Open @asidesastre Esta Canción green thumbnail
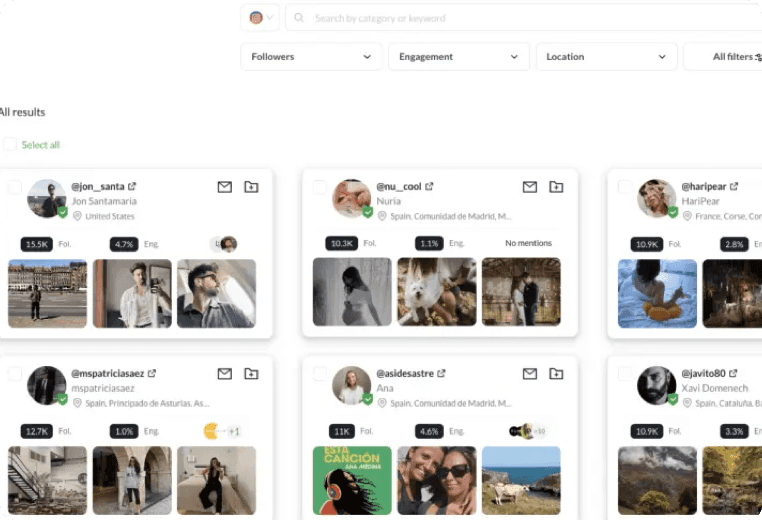This screenshot has height=520, width=762. [352, 480]
